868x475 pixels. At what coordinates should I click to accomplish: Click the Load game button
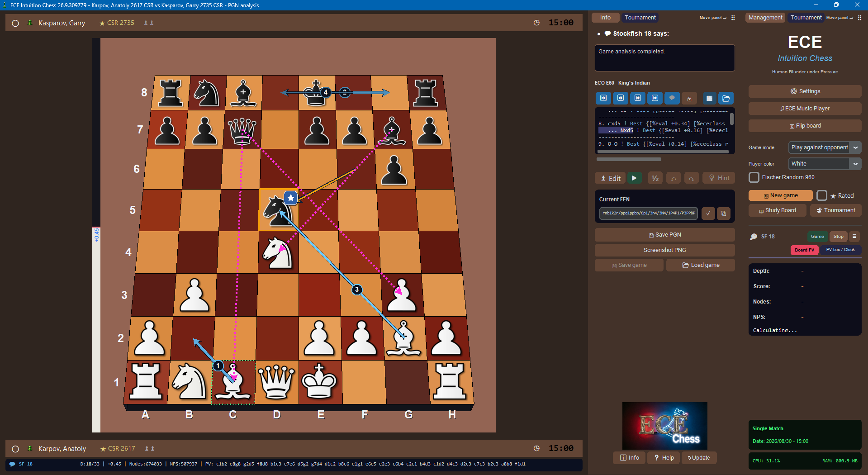click(x=700, y=265)
